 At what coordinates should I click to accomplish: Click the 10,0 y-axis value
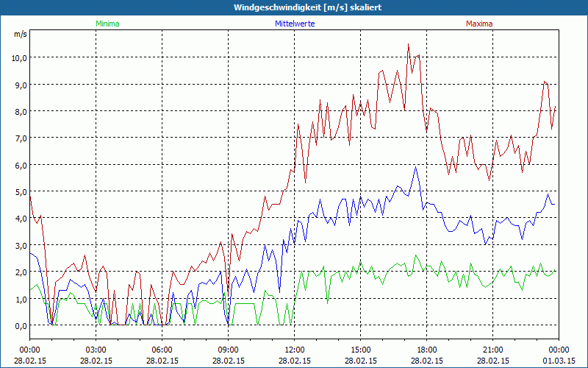19,57
